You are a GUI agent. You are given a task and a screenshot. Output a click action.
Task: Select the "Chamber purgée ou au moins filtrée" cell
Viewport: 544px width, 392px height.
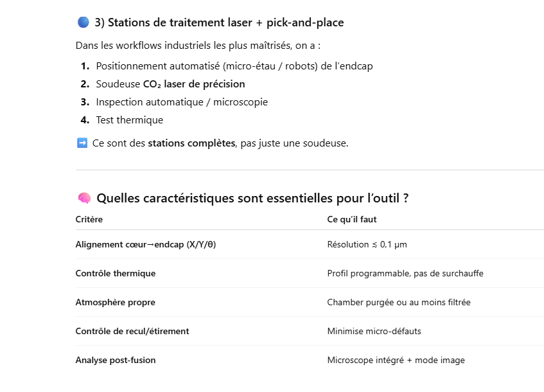(x=398, y=302)
